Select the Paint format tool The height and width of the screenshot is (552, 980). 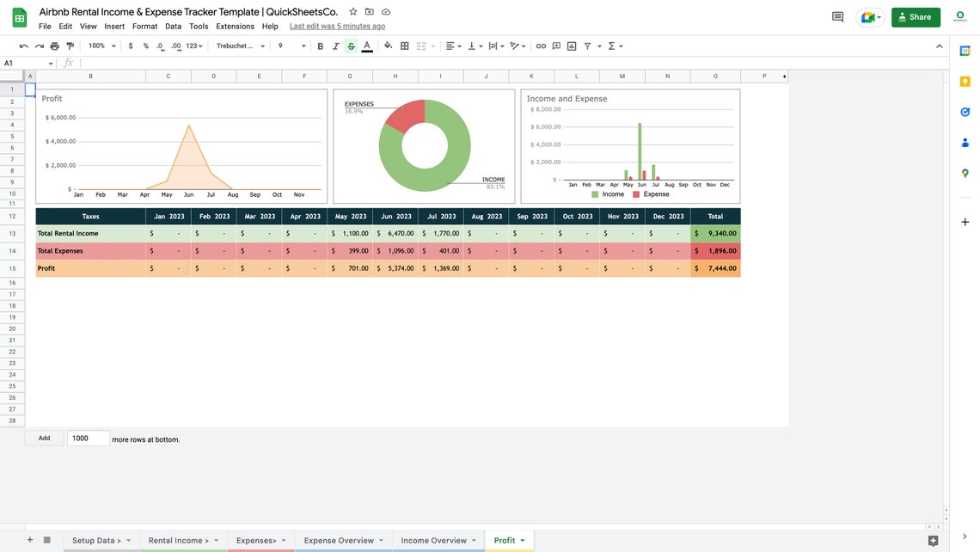(70, 45)
